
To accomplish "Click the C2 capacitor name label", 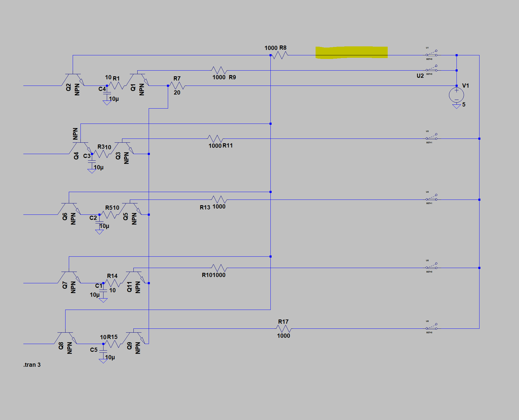I will coord(93,218).
